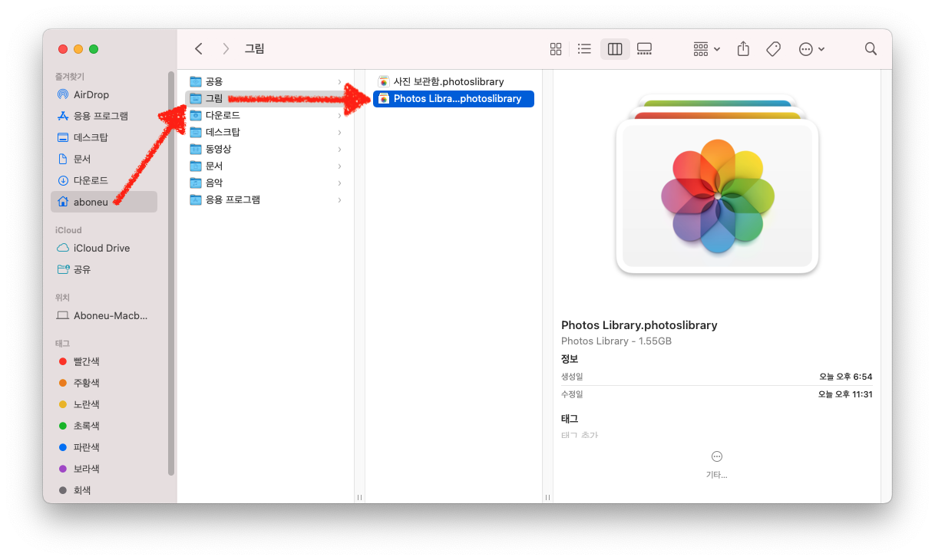Viewport: 935px width, 560px height.
Task: Select 사진 보관함.photoslibrary file
Action: tap(454, 81)
